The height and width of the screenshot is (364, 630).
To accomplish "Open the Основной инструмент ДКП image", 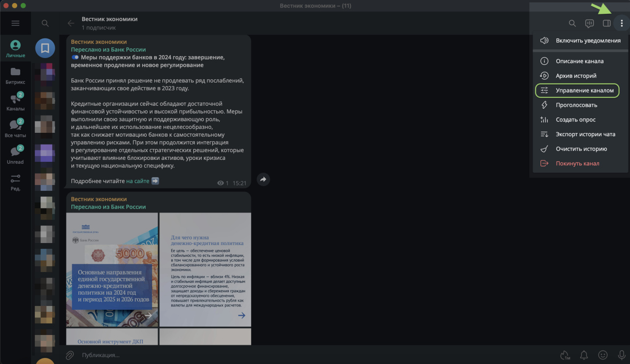I will (112, 336).
